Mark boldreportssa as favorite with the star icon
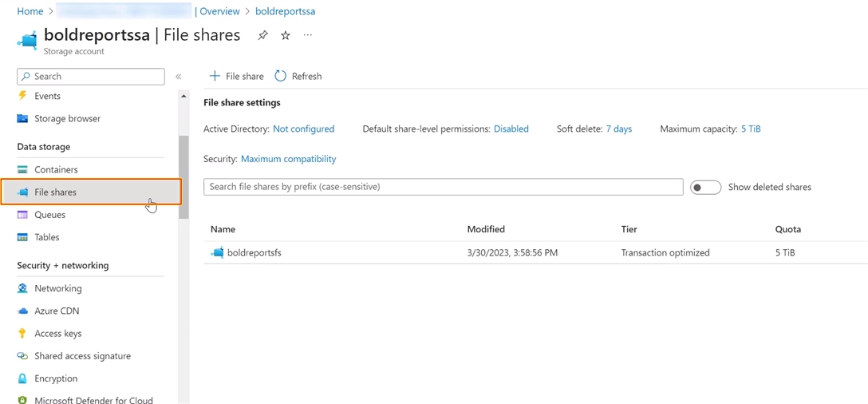The image size is (868, 404). [x=286, y=35]
